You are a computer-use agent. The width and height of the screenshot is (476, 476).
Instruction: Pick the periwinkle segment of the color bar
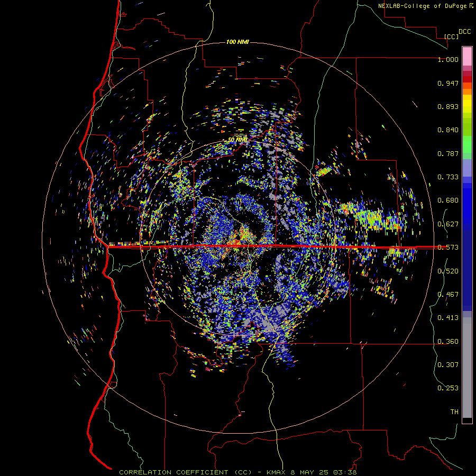coord(467,168)
